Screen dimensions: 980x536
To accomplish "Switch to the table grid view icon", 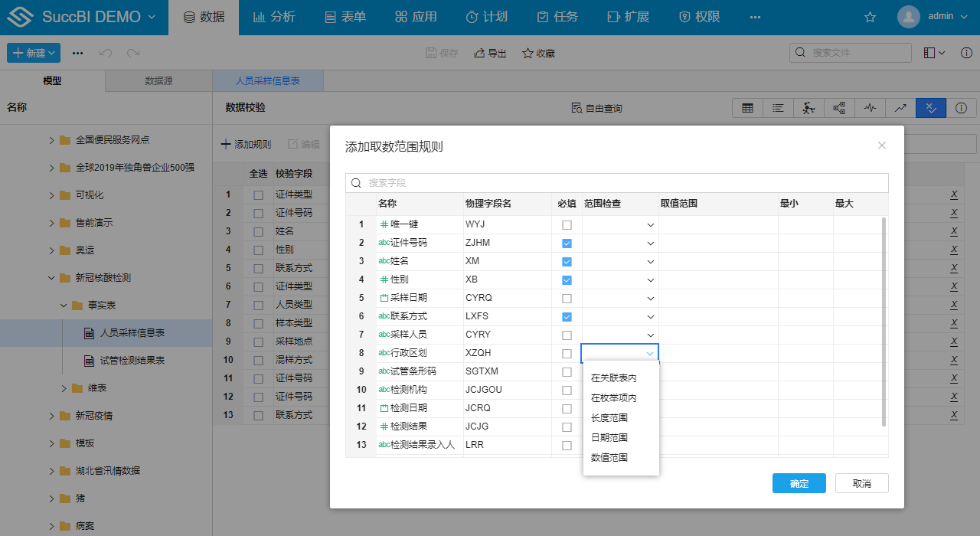I will [x=747, y=108].
